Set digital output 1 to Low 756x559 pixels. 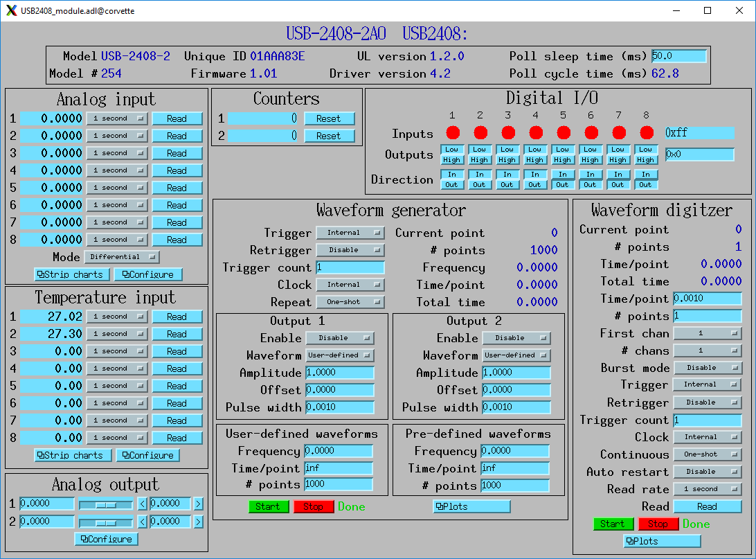452,150
